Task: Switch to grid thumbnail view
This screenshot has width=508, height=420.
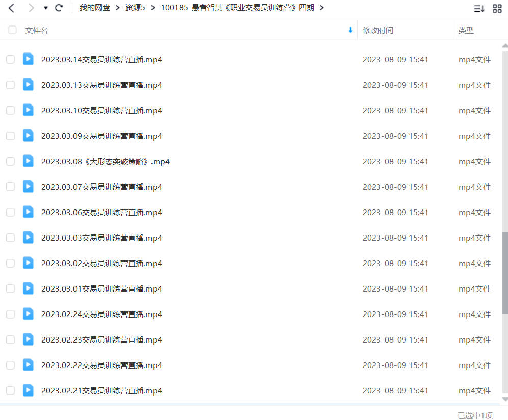Action: [497, 9]
